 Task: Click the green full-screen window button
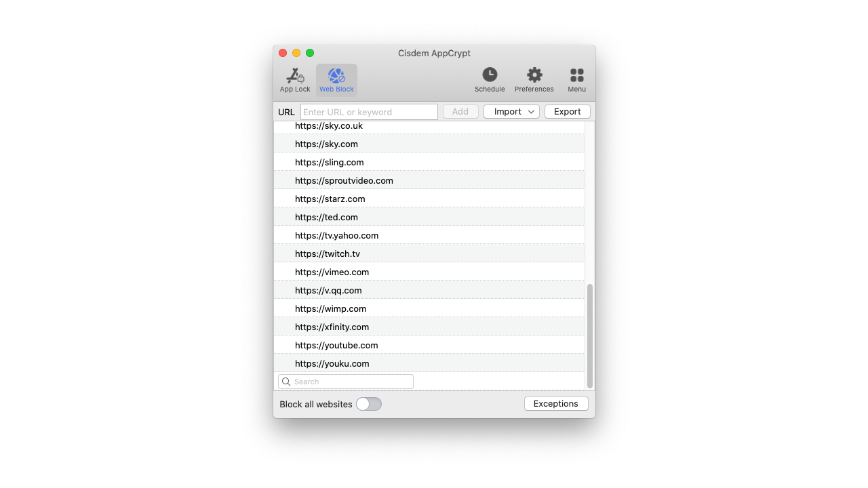(310, 53)
